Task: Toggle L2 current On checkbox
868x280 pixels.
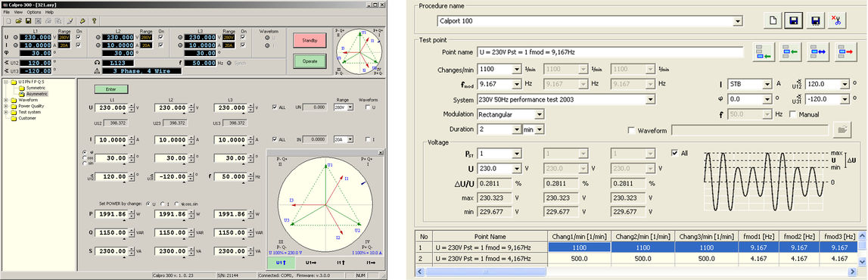Action: tap(161, 45)
